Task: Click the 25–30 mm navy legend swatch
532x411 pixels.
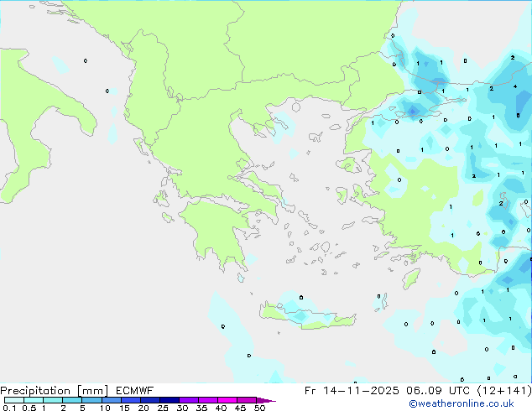Action: pos(169,400)
